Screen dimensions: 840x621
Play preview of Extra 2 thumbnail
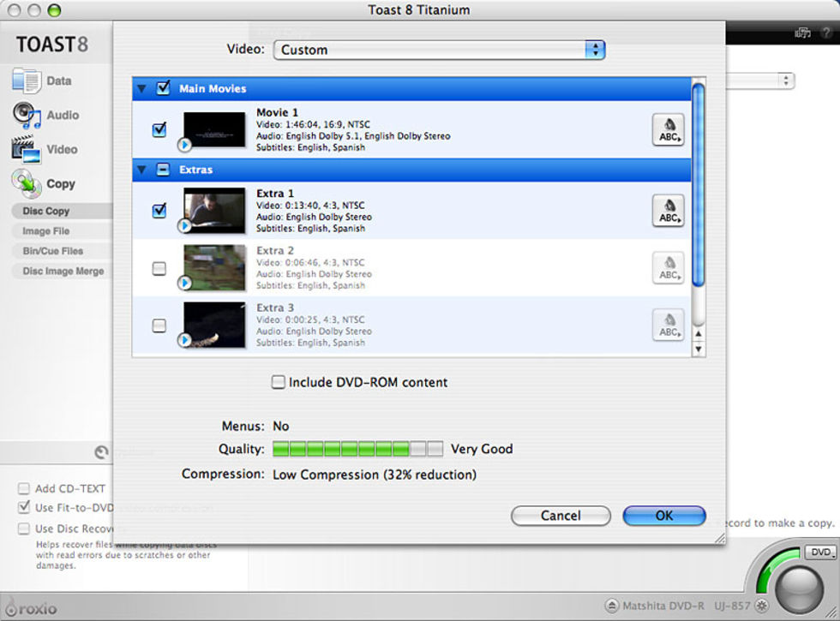(184, 283)
